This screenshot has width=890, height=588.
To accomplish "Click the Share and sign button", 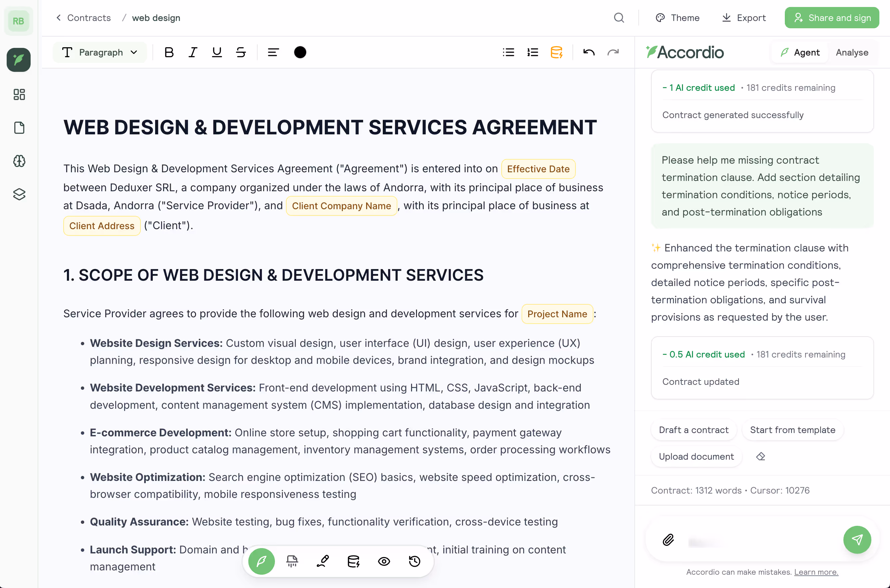I will (x=832, y=18).
